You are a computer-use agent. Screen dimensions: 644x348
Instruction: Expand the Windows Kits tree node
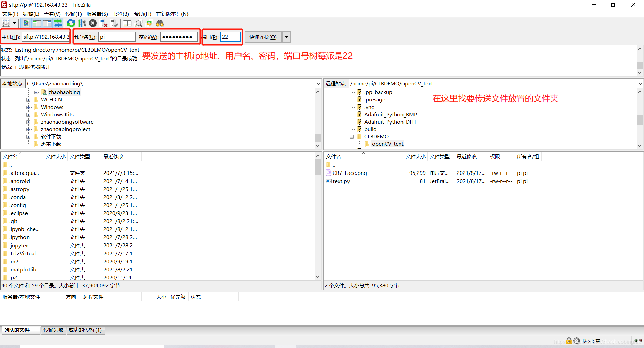29,115
